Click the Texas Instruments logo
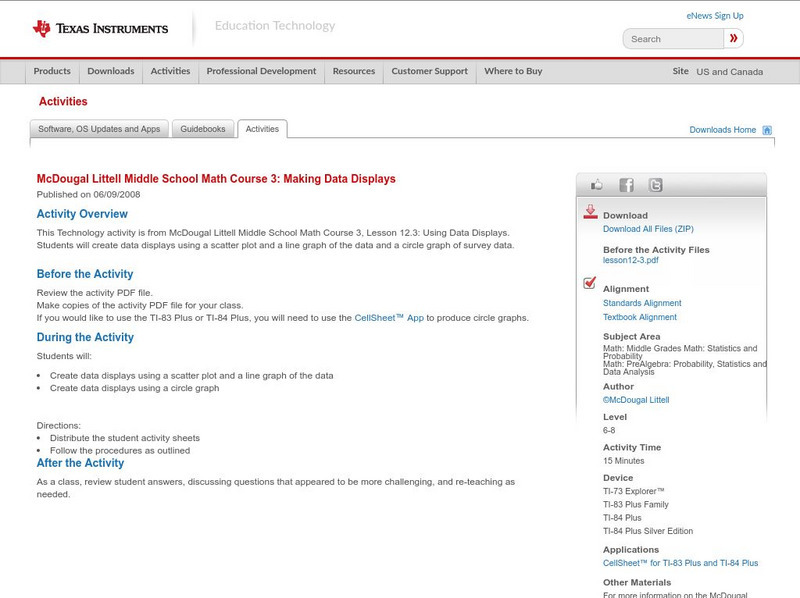 coord(100,28)
